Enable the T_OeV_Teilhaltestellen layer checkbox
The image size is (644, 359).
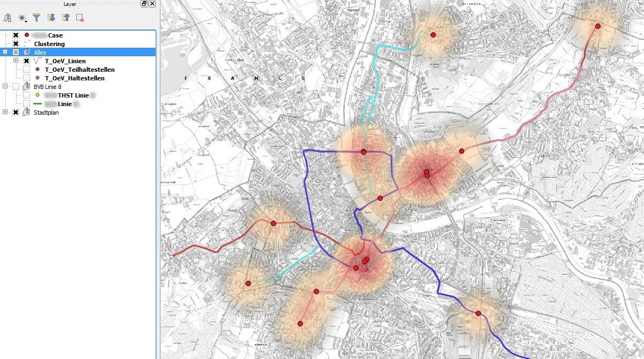click(26, 70)
